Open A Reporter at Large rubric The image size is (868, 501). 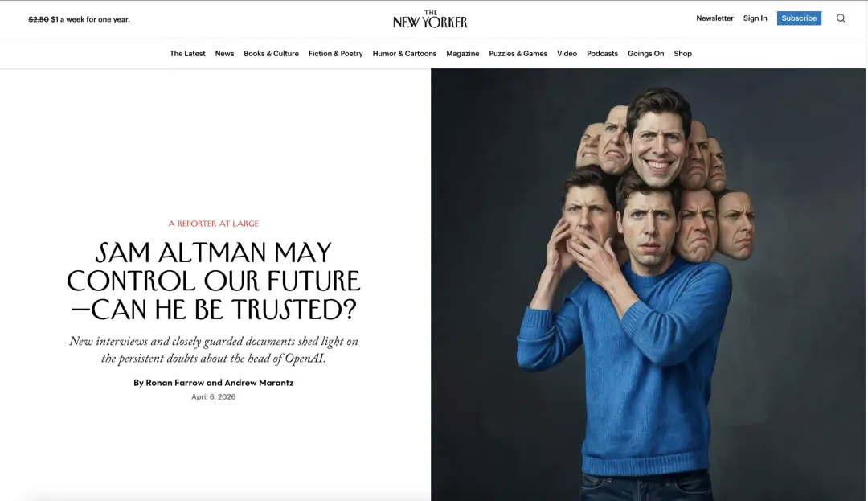pyautogui.click(x=214, y=224)
